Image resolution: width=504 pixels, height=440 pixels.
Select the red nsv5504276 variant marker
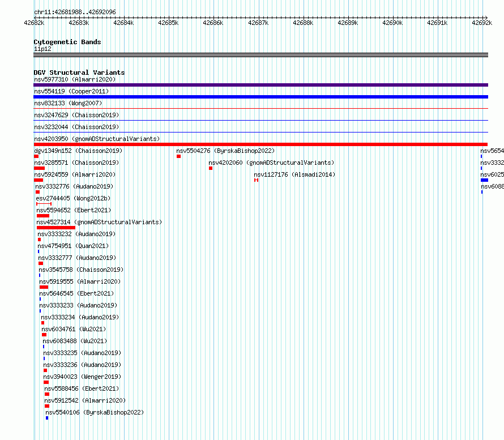pyautogui.click(x=179, y=156)
